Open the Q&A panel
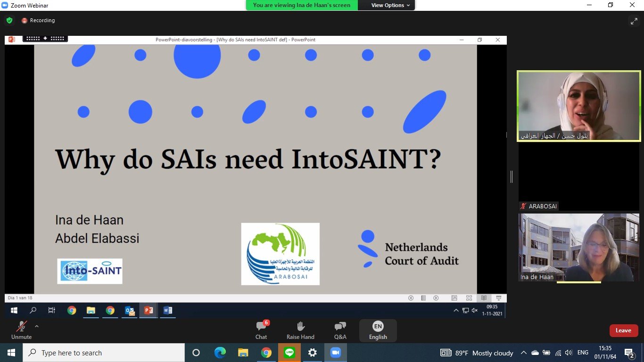The height and width of the screenshot is (362, 644). (x=340, y=330)
